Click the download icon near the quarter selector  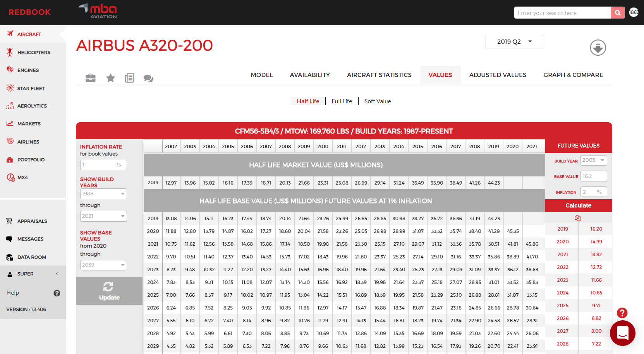[x=598, y=48]
